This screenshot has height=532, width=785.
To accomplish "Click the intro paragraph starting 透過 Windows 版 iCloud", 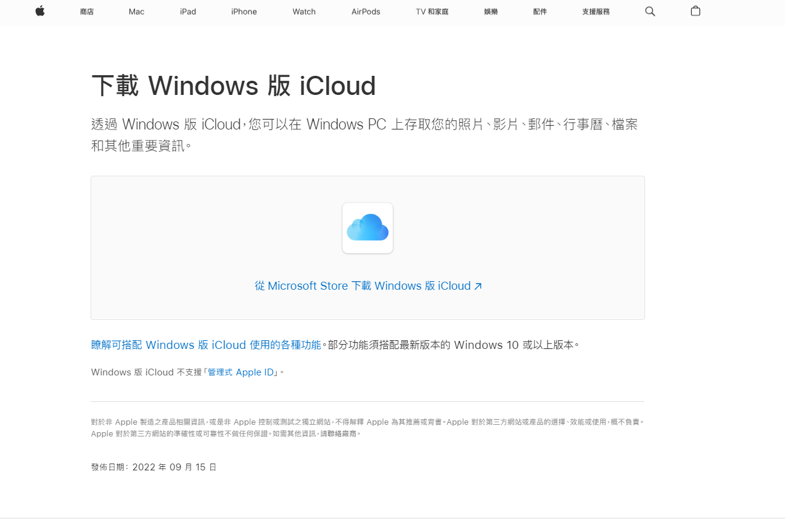I will 364,135.
